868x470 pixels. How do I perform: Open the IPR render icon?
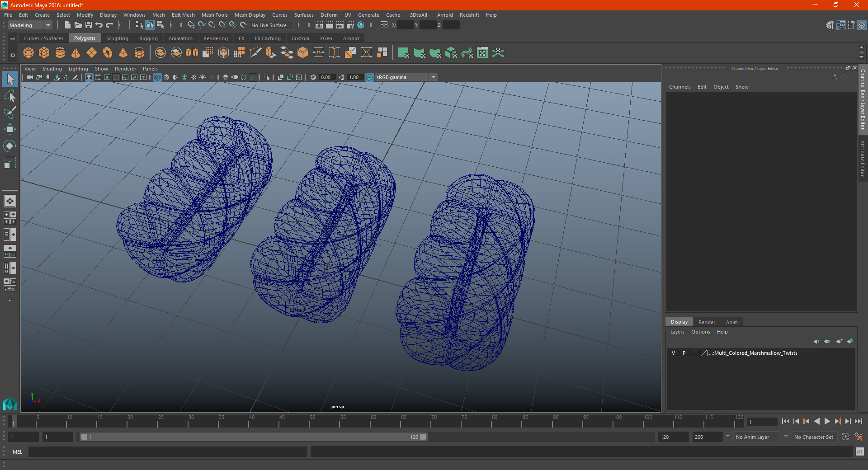(340, 25)
